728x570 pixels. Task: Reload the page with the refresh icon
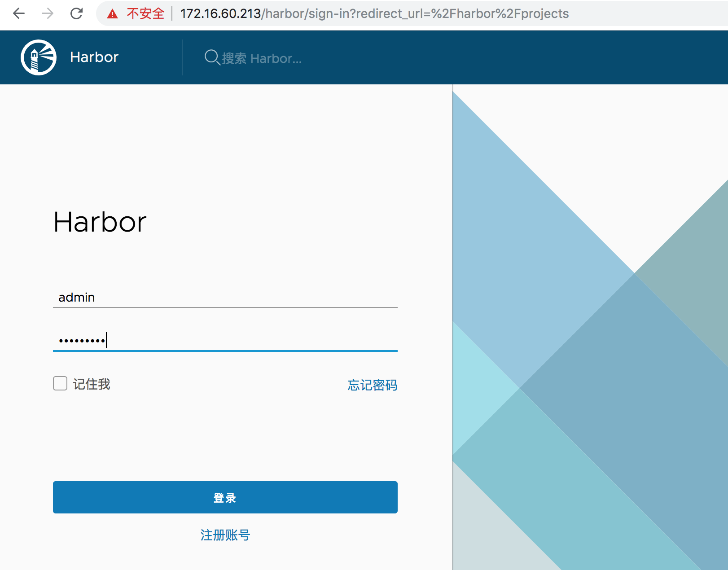pyautogui.click(x=77, y=13)
